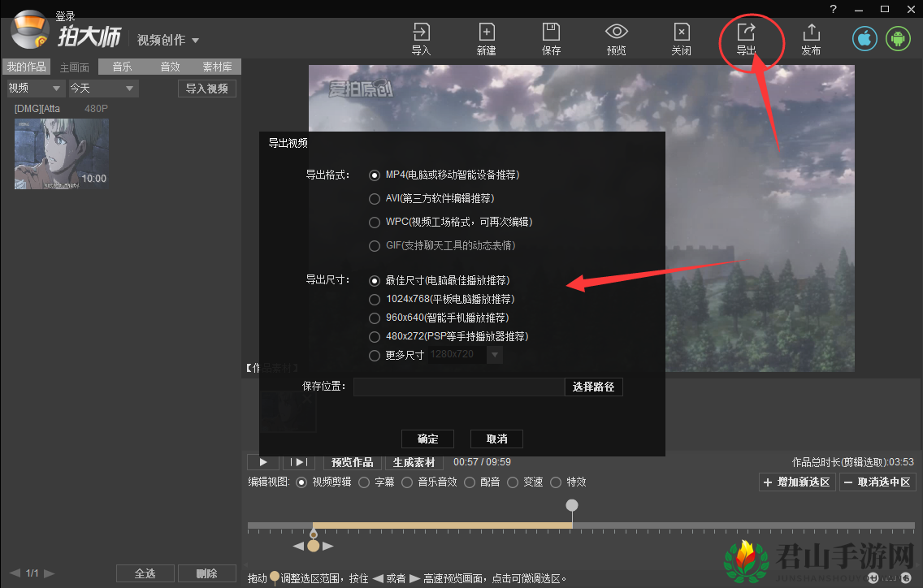Click the Preview (预览) eye icon
923x588 pixels.
click(x=617, y=39)
